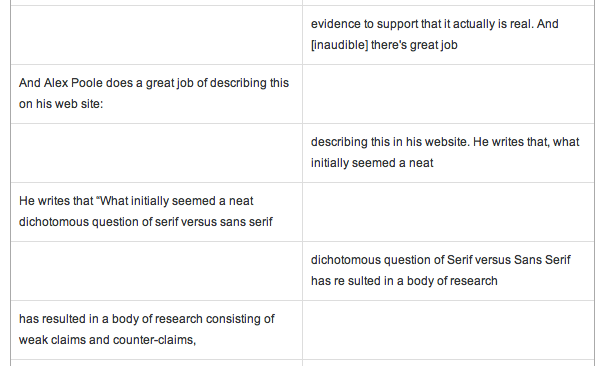Click the text 'has re sulted in a body of research'
The image size is (599, 366).
point(404,281)
